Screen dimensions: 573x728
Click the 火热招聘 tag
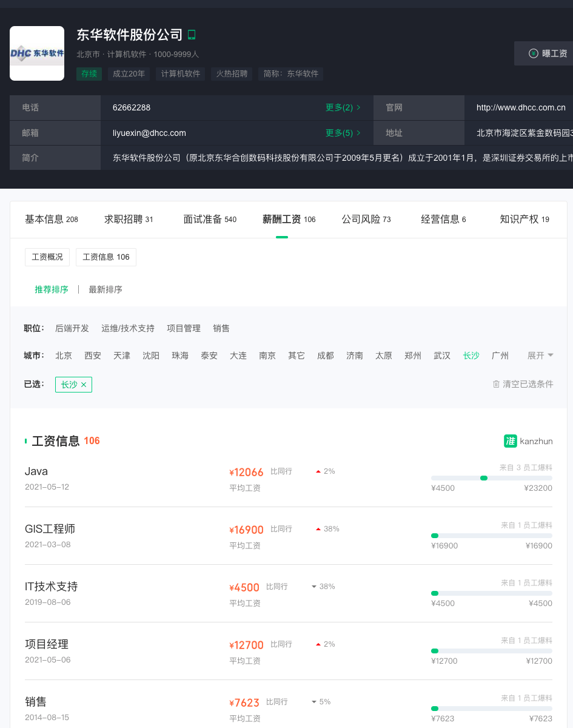coord(232,74)
